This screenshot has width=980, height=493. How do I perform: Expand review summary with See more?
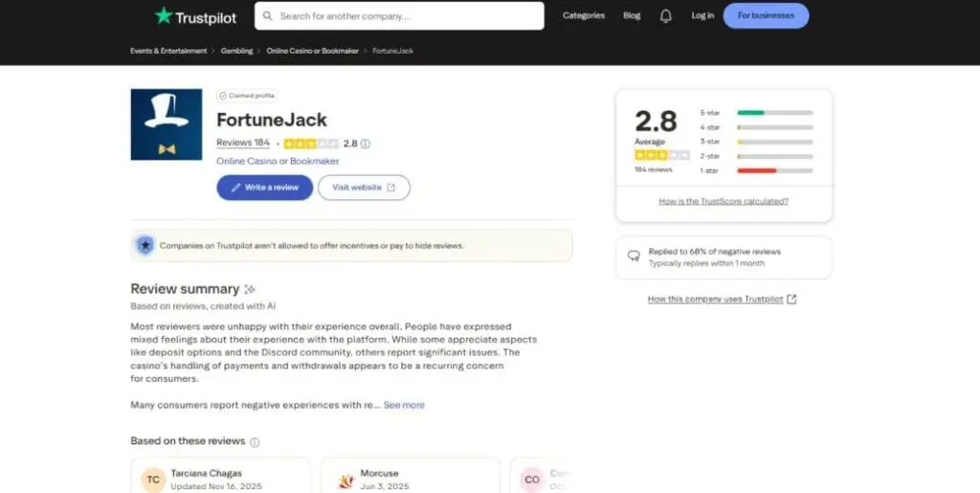(404, 405)
